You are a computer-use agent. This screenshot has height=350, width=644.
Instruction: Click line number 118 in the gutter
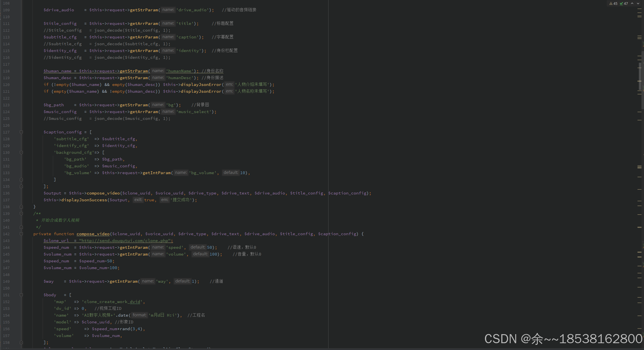[6, 71]
